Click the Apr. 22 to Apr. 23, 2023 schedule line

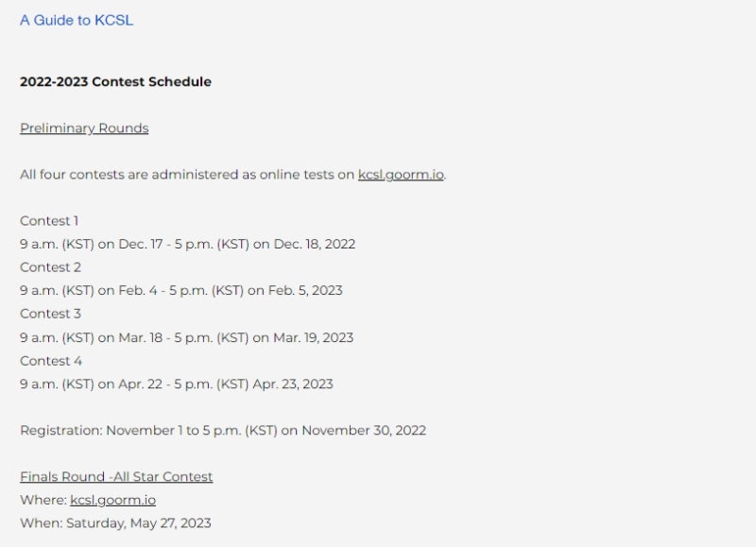(176, 384)
